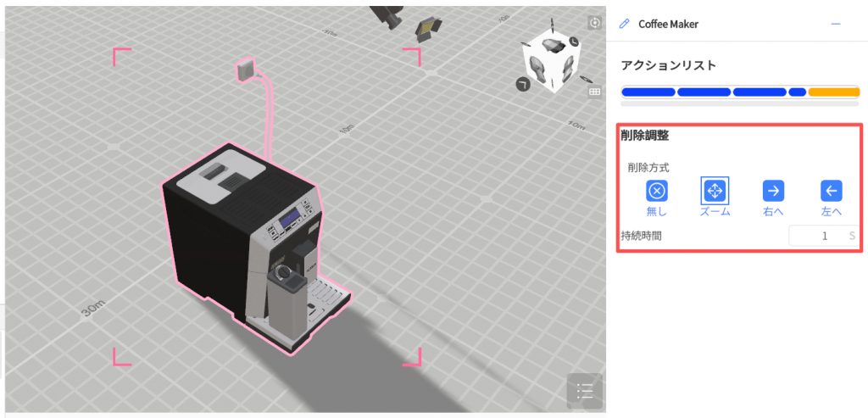This screenshot has width=868, height=418.
Task: Click the pencil rename icon beside Coffee Maker
Action: point(625,24)
